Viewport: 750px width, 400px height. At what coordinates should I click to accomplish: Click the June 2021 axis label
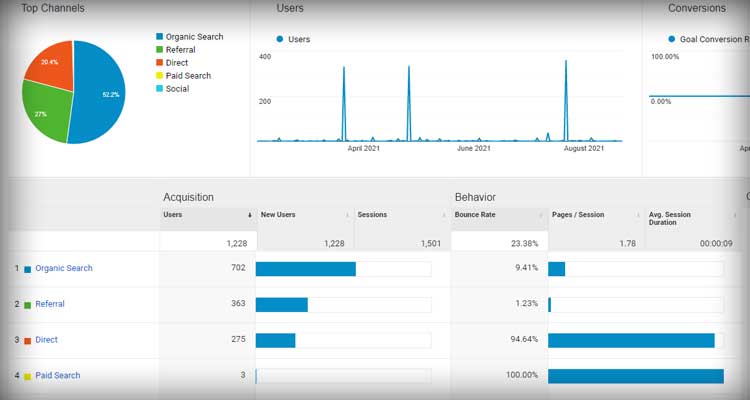474,148
